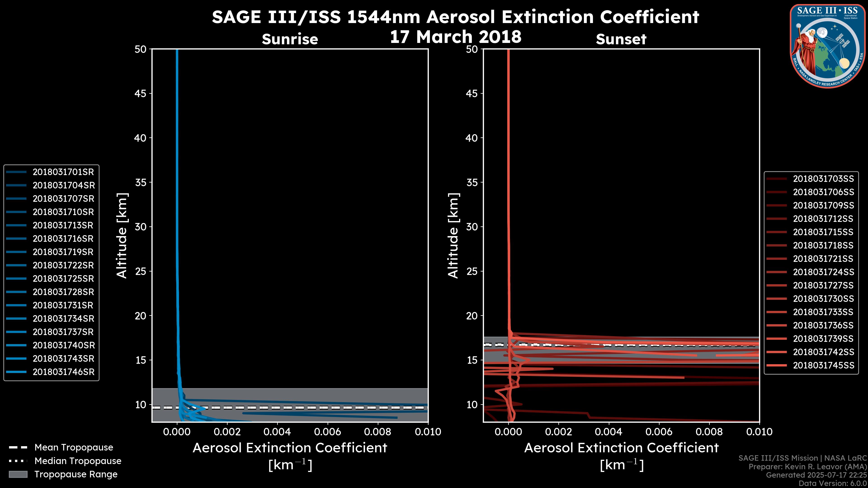The height and width of the screenshot is (488, 868).
Task: Click the 0.010 tick under Sunset plot
Action: pyautogui.click(x=759, y=432)
